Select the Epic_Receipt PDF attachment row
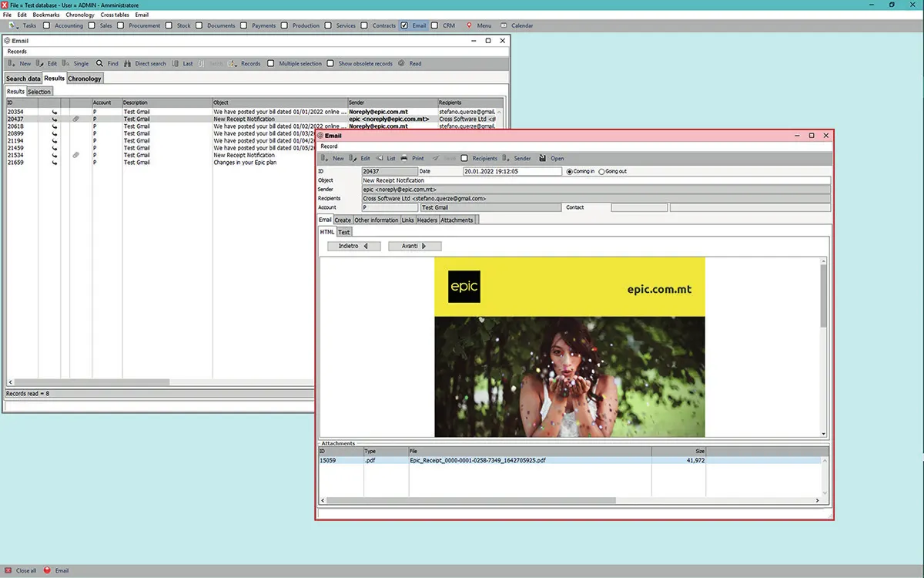The height and width of the screenshot is (578, 924). coord(569,460)
